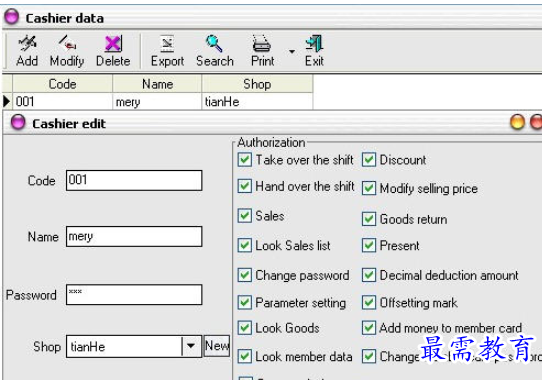Focus the Code input field
The height and width of the screenshot is (380, 542).
(x=134, y=180)
